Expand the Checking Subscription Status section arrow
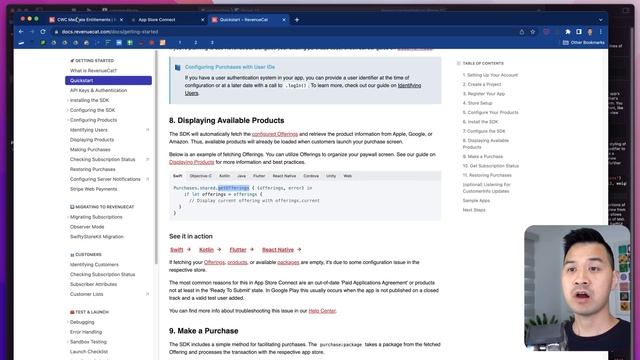This screenshot has width=640, height=360. pos(147,159)
